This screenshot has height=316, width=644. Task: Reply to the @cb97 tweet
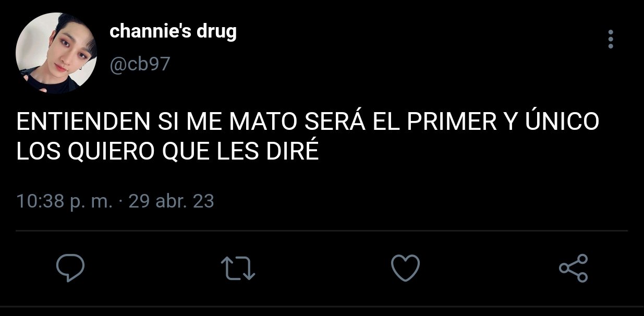pos(70,268)
